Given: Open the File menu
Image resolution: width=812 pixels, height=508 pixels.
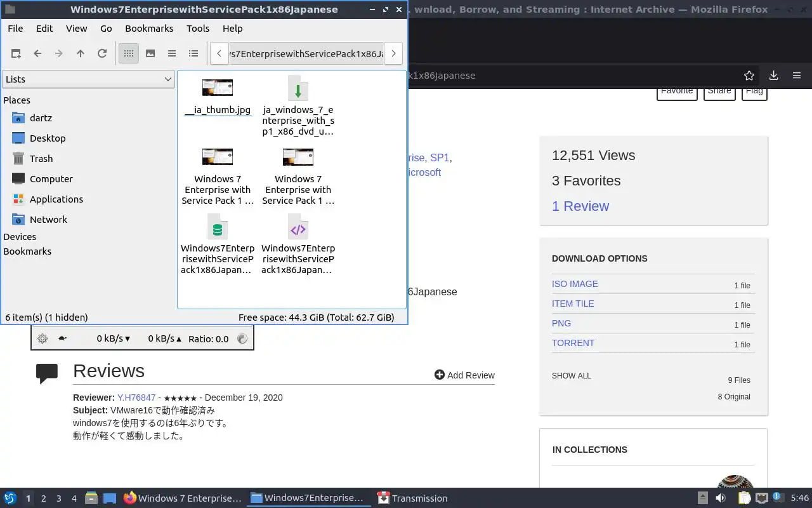Looking at the screenshot, I should pyautogui.click(x=15, y=29).
